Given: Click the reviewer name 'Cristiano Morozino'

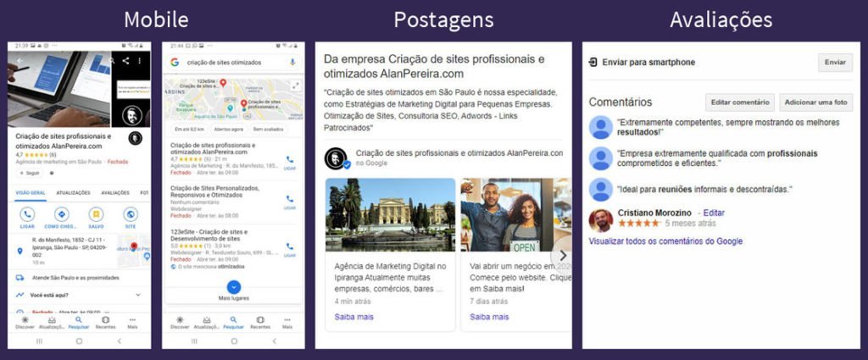Looking at the screenshot, I should pos(655,213).
